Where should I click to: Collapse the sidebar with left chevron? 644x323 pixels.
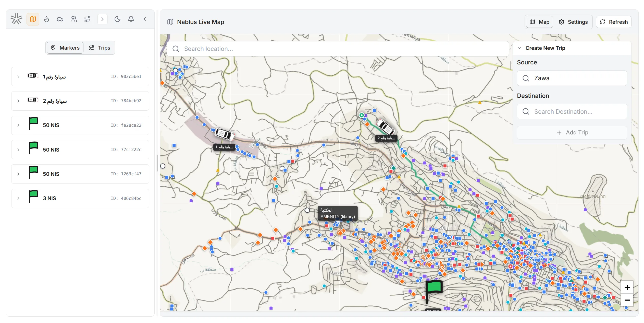tap(145, 19)
